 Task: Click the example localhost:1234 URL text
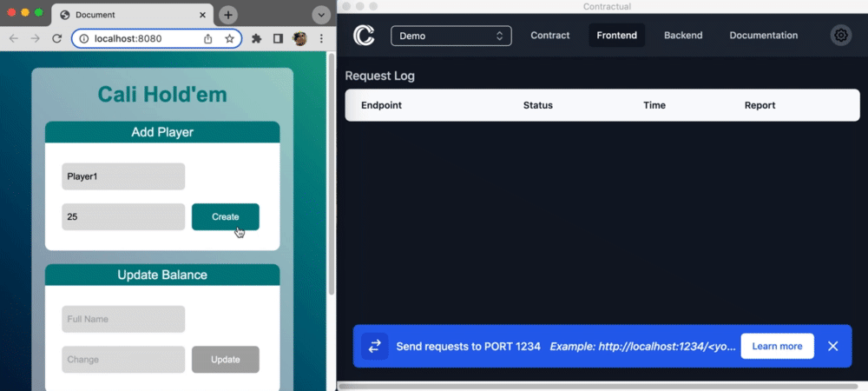click(x=642, y=346)
